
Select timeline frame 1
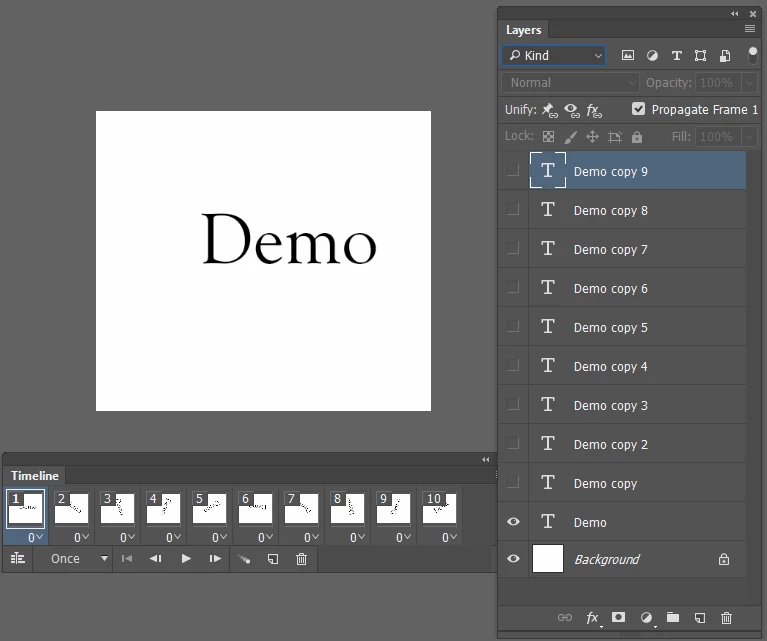click(x=25, y=509)
